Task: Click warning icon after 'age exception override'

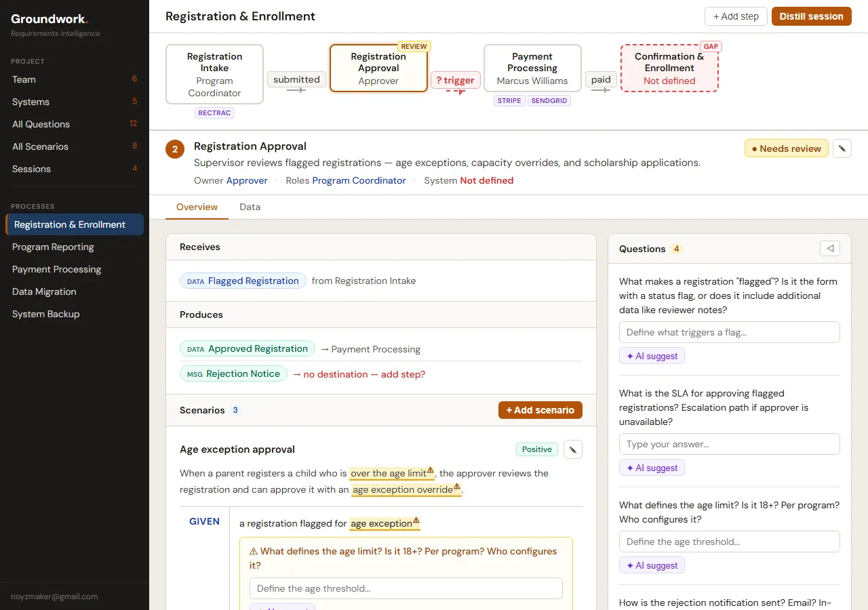Action: pyautogui.click(x=457, y=487)
